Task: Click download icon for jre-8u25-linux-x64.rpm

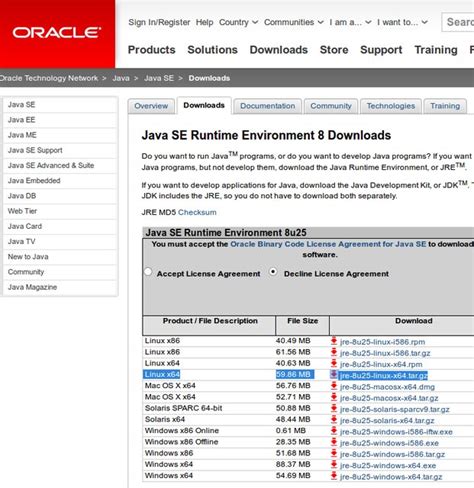Action: (x=334, y=363)
